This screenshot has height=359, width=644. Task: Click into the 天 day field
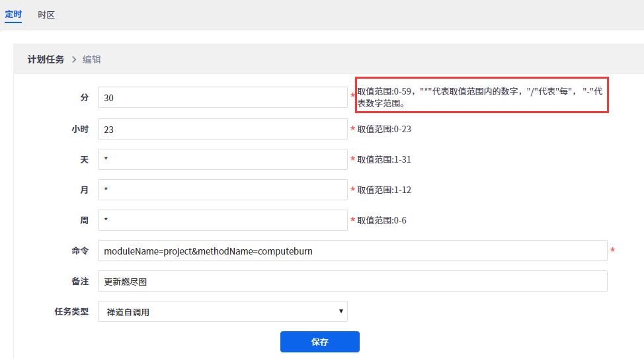223,159
